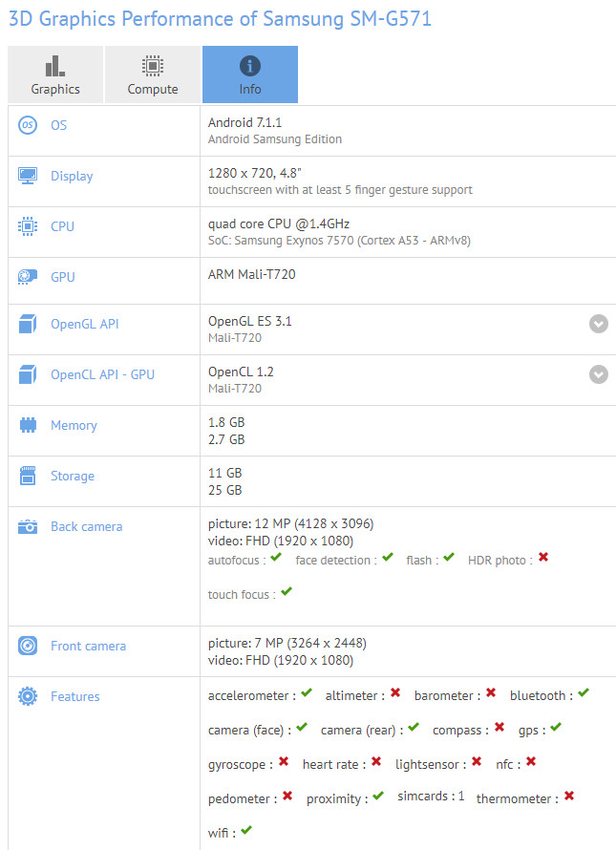This screenshot has width=616, height=850.
Task: Click the OpenCL API - GPU label
Action: pos(102,374)
